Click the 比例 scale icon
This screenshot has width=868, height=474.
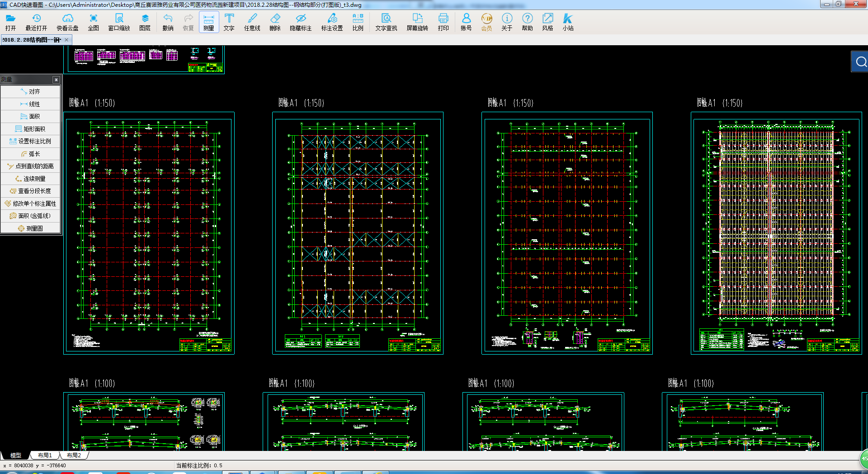(x=358, y=22)
